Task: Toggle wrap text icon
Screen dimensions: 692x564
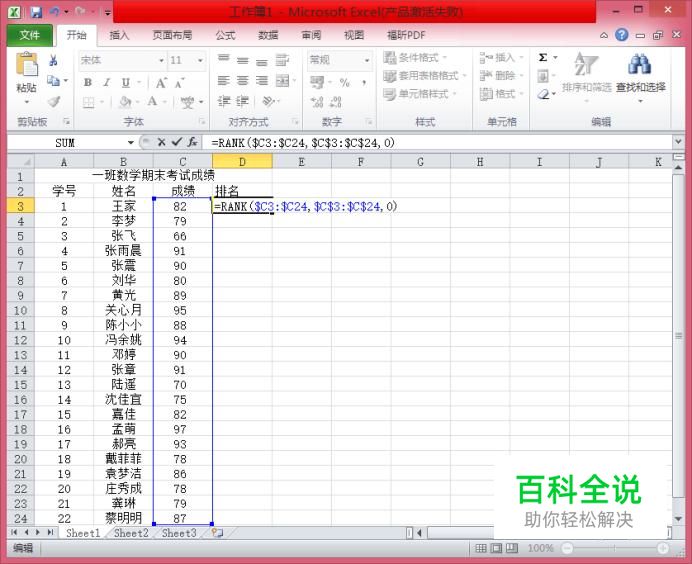Action: (282, 60)
